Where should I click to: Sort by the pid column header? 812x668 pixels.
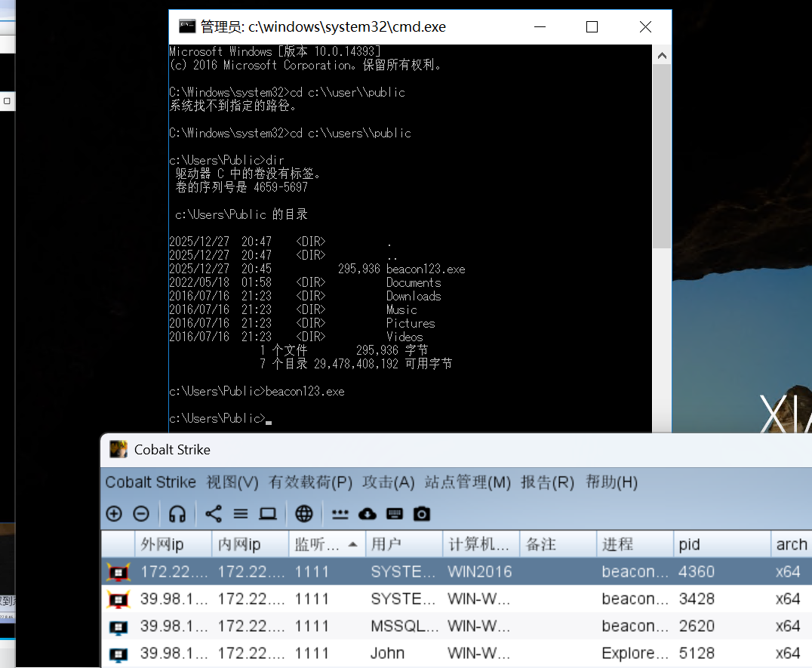point(722,544)
